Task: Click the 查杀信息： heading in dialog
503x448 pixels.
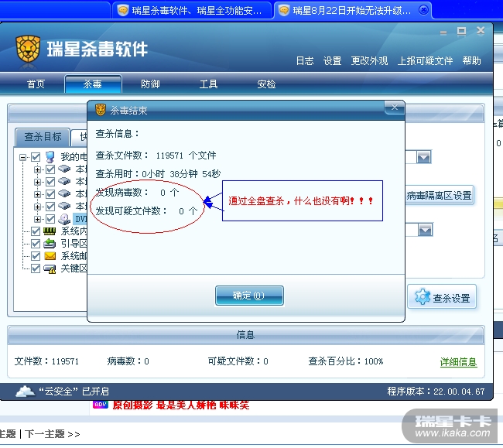Action: (118, 133)
